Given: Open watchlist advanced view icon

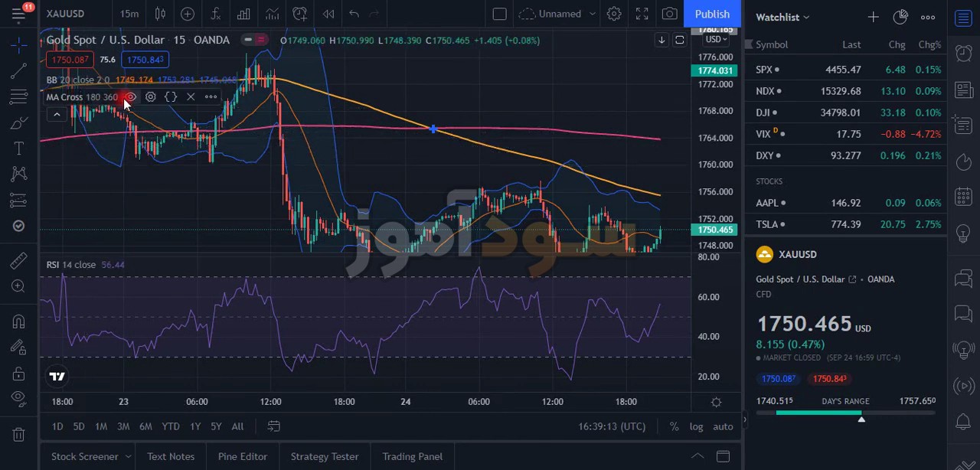Looking at the screenshot, I should point(900,17).
